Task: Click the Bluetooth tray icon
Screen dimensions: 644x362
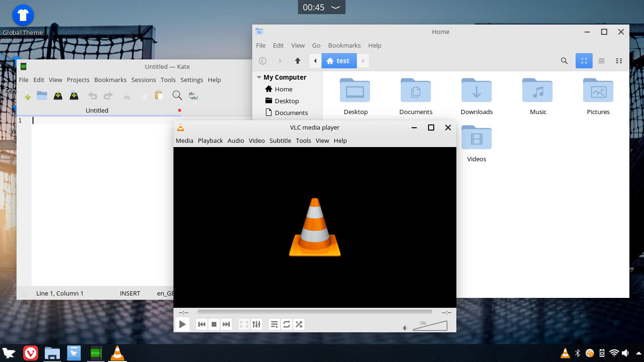Action: click(577, 353)
